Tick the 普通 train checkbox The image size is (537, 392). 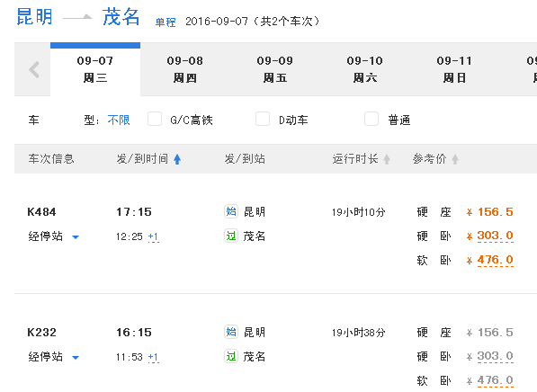pyautogui.click(x=371, y=120)
